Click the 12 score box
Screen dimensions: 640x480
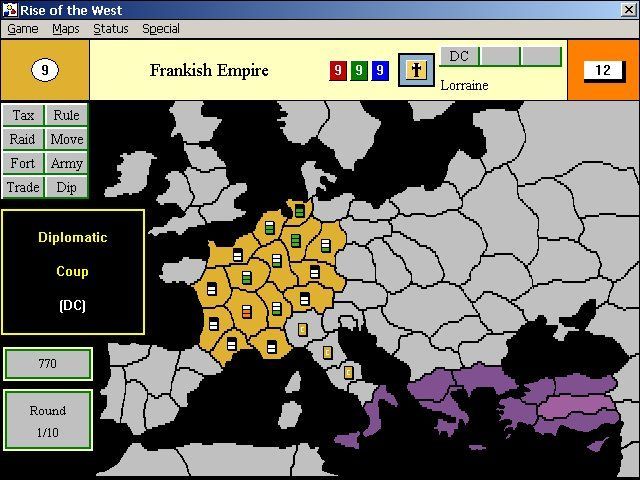(603, 70)
